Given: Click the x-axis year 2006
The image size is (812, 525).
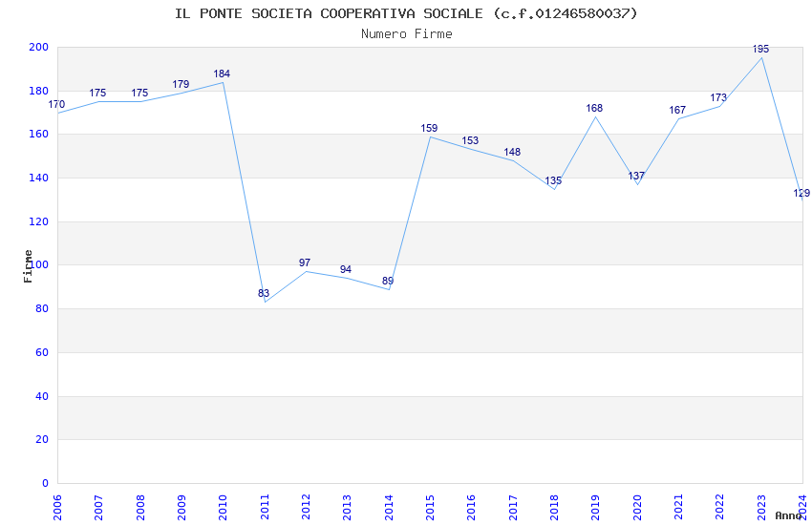Looking at the screenshot, I should [x=57, y=507].
